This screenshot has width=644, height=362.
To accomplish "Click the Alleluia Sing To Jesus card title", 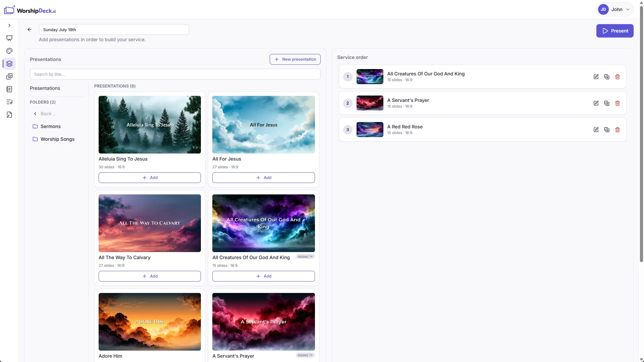I will click(x=123, y=159).
